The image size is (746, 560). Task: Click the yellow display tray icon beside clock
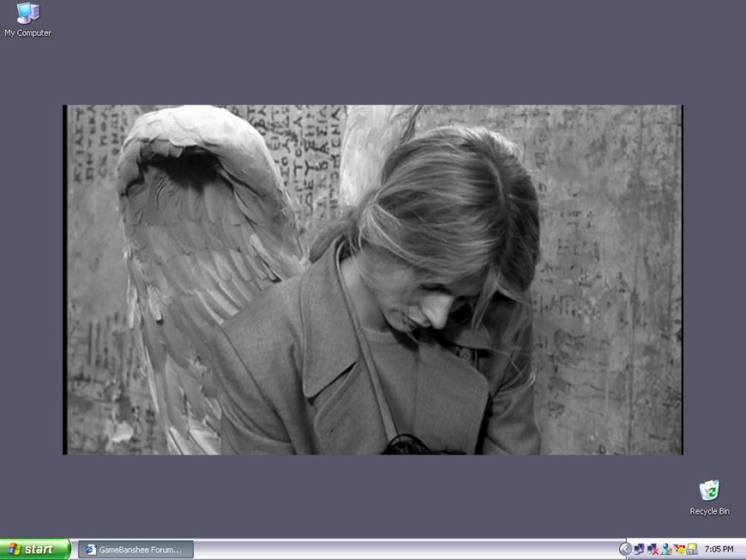[692, 549]
